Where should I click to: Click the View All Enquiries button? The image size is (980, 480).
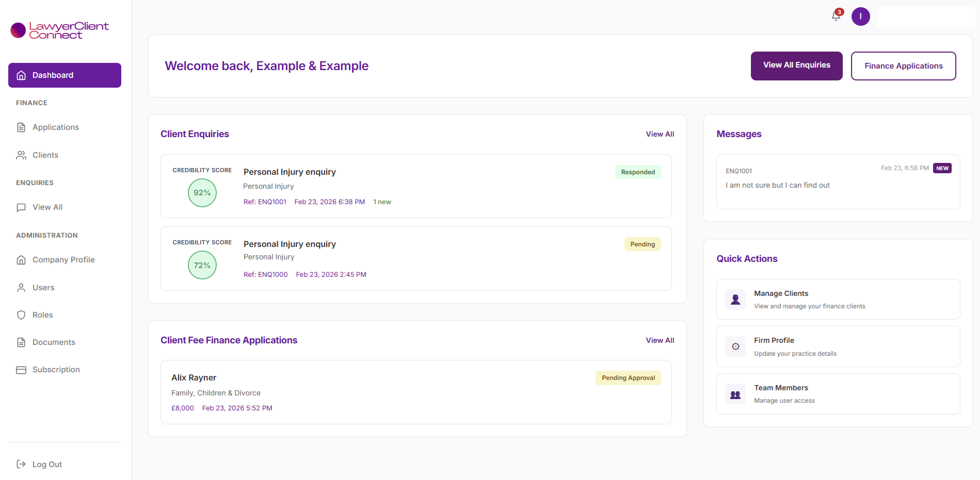click(x=796, y=65)
